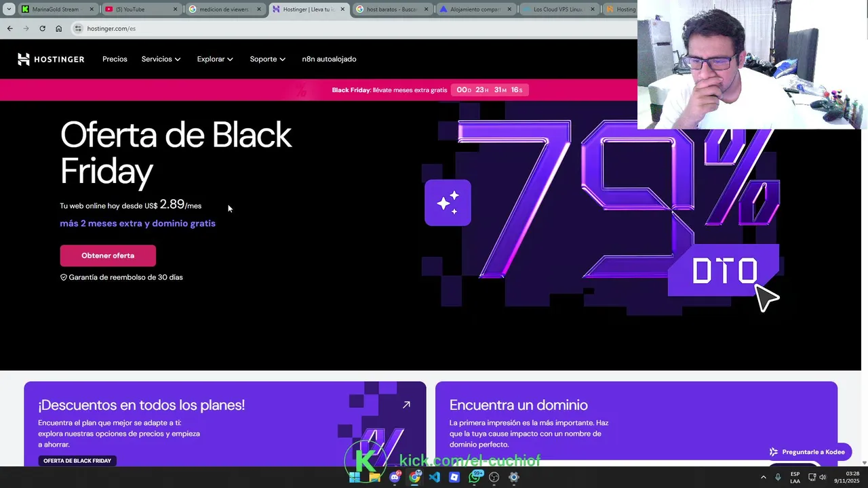Screen dimensions: 868x488
Task: Open Discord from the taskbar
Action: [395, 477]
